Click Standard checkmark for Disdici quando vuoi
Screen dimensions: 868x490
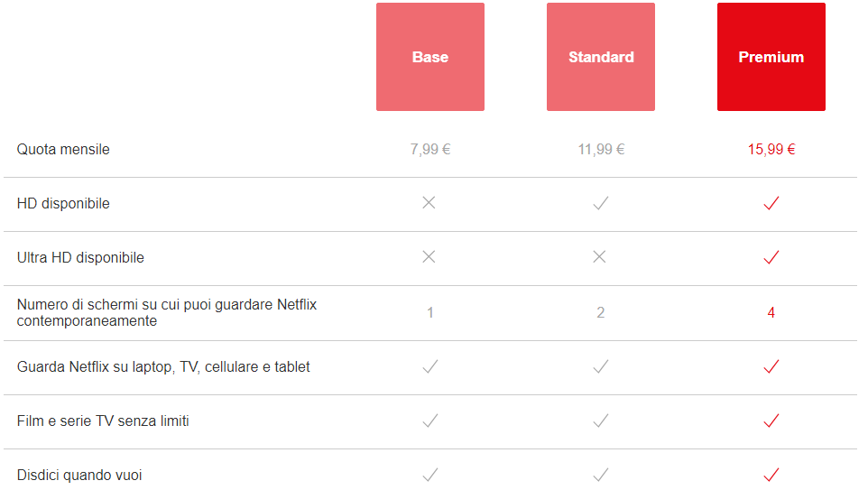click(x=601, y=475)
